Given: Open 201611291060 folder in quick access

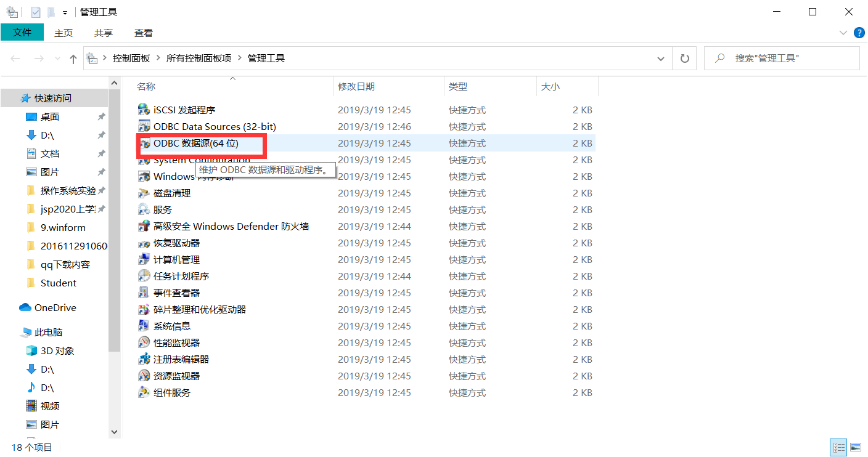Looking at the screenshot, I should click(74, 246).
